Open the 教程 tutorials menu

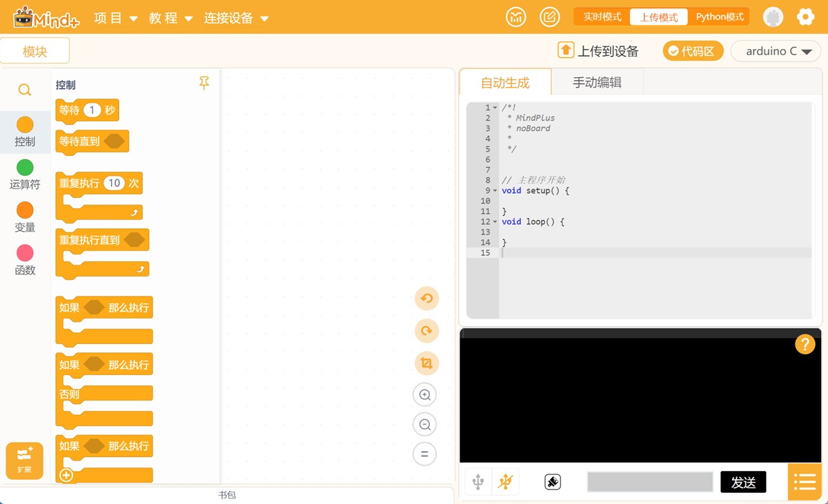(170, 18)
